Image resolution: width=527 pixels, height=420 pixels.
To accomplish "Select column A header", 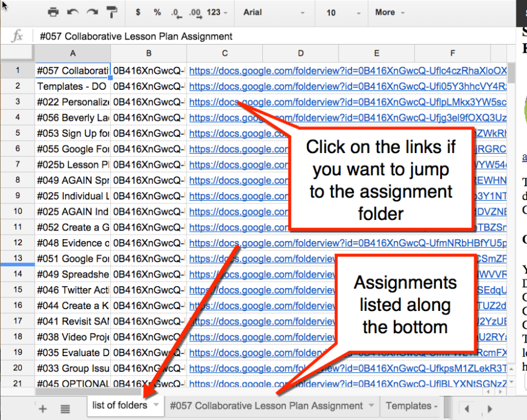I will click(x=73, y=53).
